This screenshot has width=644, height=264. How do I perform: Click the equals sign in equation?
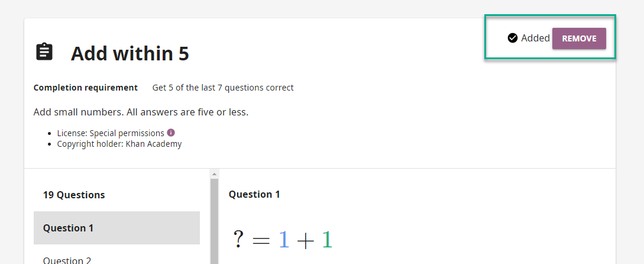tap(261, 240)
